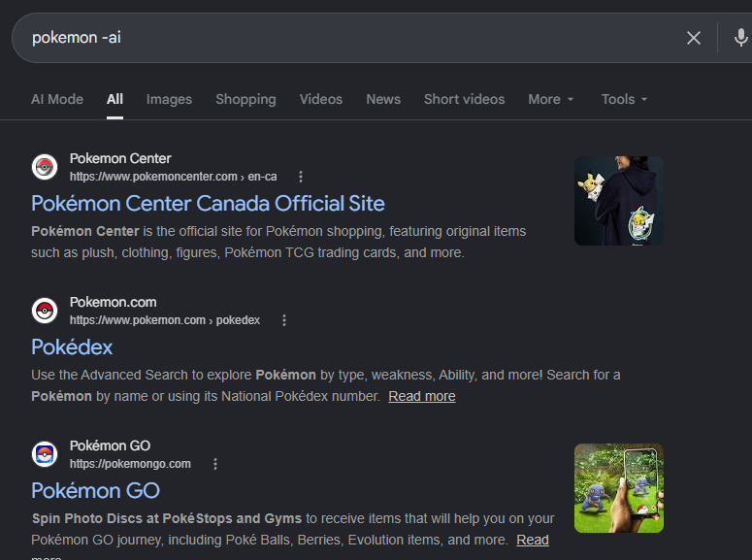
Task: Expand the More dropdown
Action: [x=551, y=99]
